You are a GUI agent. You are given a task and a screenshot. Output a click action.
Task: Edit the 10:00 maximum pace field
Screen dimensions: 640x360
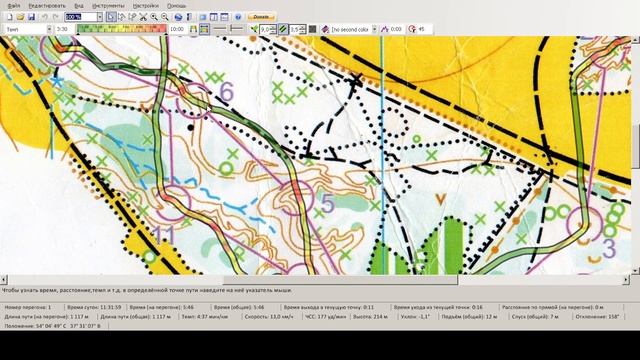coord(177,29)
